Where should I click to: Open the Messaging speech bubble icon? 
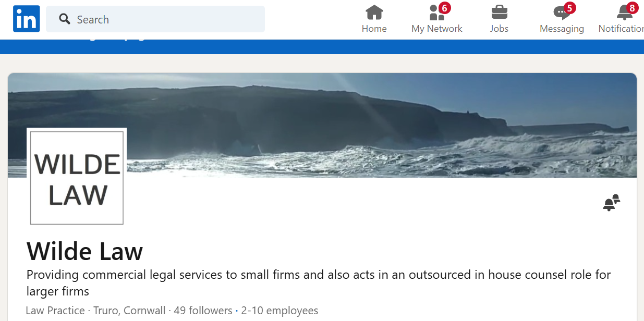pyautogui.click(x=561, y=13)
